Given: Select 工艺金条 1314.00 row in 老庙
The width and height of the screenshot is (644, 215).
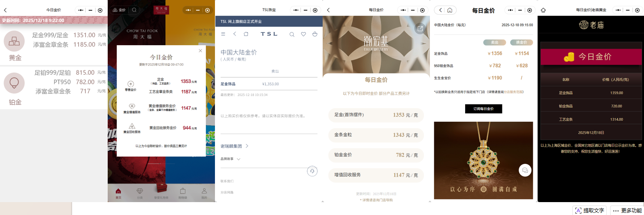Looking at the screenshot, I should click(590, 119).
